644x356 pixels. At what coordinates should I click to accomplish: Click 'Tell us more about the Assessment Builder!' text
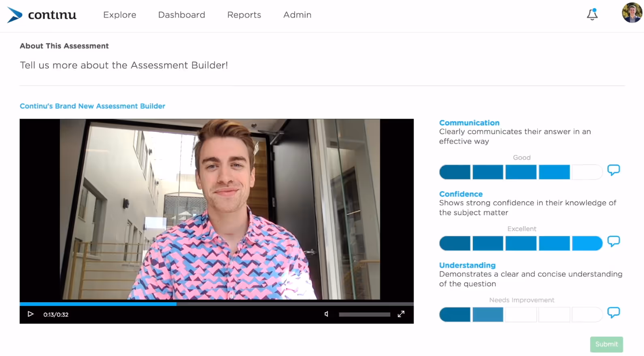pos(124,65)
